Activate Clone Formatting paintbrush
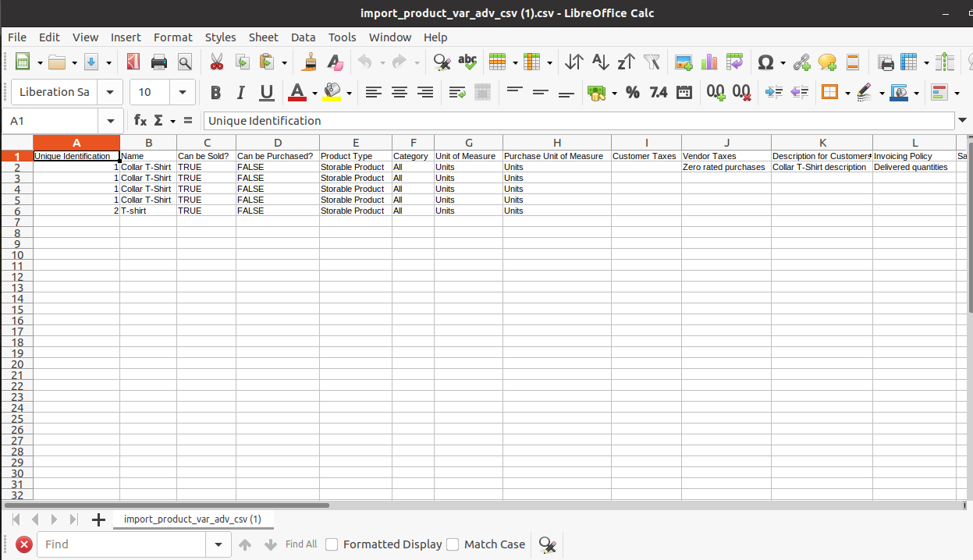Image resolution: width=973 pixels, height=560 pixels. (x=310, y=62)
